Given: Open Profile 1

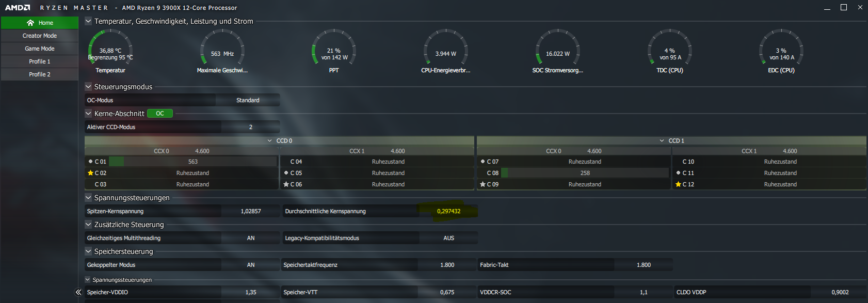Looking at the screenshot, I should pos(40,61).
